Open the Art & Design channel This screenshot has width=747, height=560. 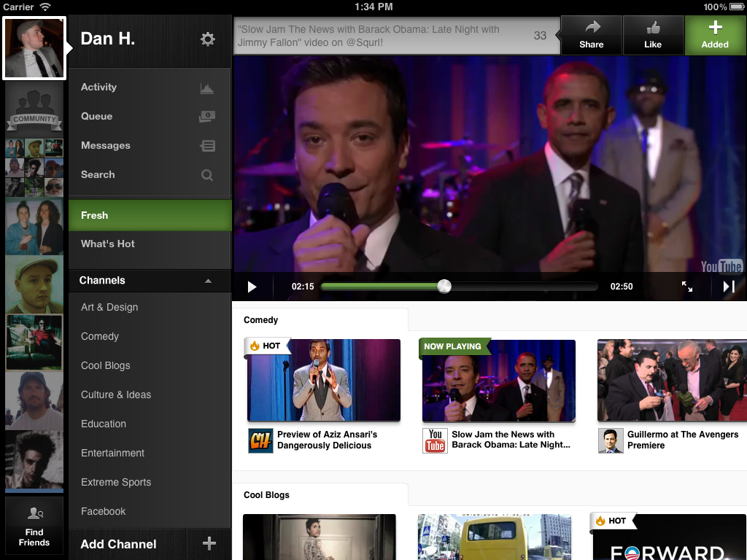pyautogui.click(x=150, y=307)
